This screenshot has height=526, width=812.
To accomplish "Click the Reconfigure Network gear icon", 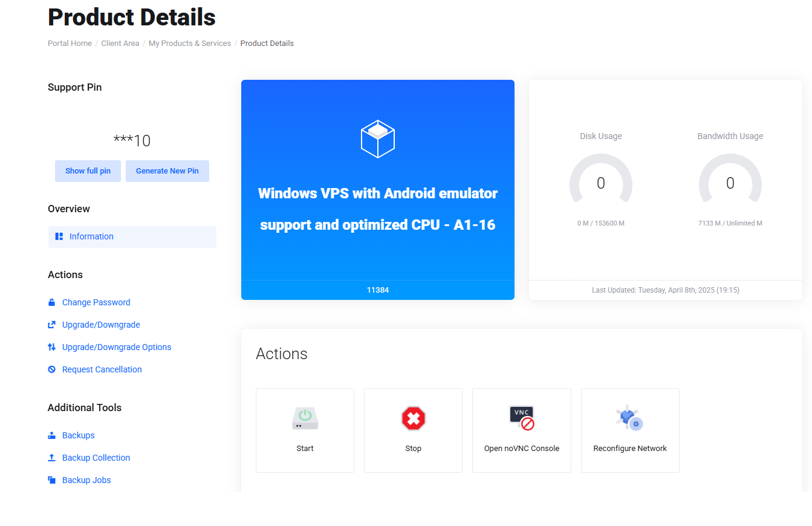I will pyautogui.click(x=629, y=418).
